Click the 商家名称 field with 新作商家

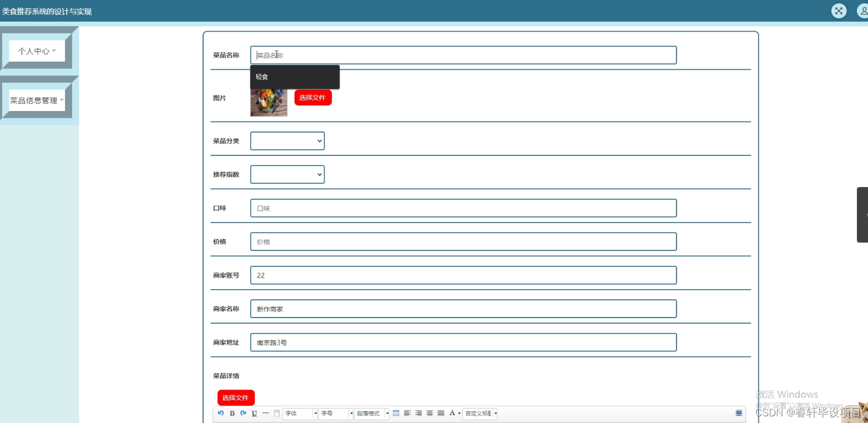click(x=463, y=309)
